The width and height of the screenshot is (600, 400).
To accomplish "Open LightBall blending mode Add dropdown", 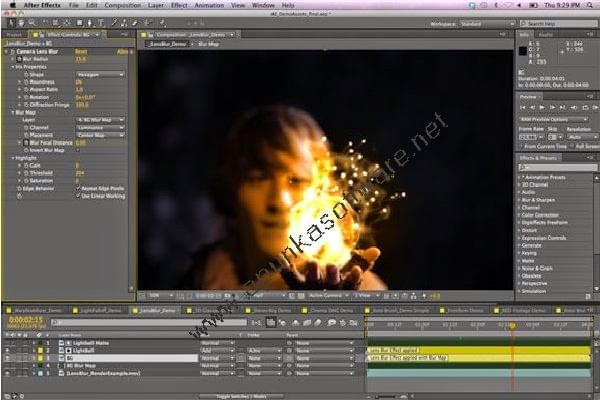I will click(x=217, y=351).
